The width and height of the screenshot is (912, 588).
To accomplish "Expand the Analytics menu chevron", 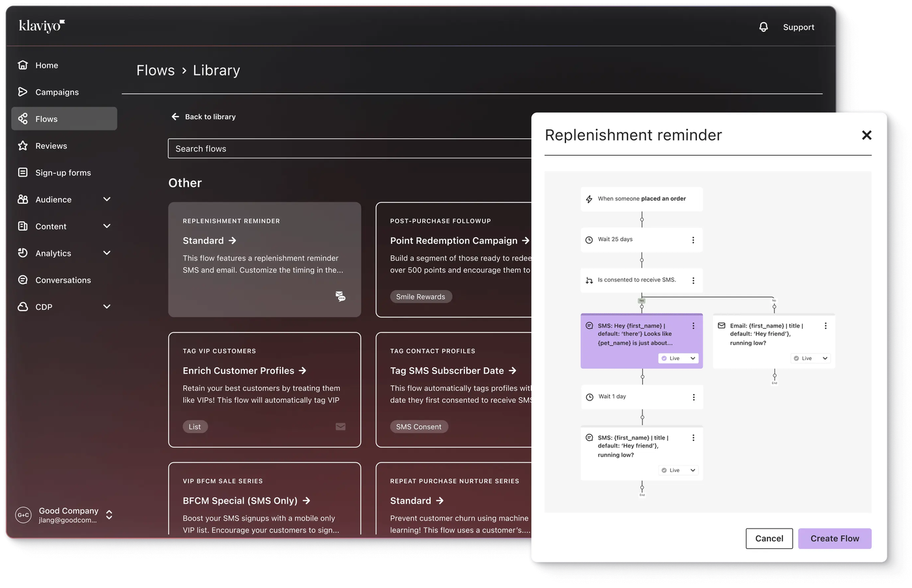I will (107, 253).
